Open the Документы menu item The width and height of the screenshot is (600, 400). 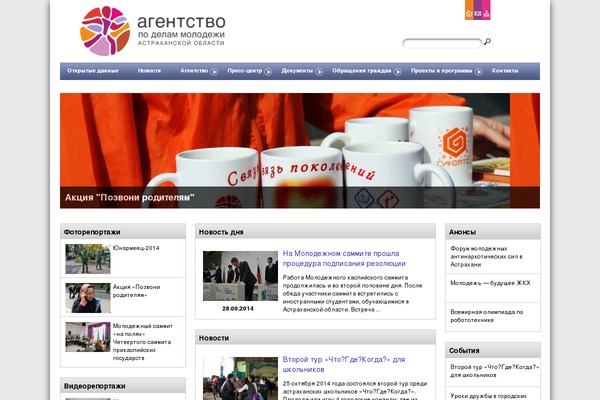coord(297,71)
